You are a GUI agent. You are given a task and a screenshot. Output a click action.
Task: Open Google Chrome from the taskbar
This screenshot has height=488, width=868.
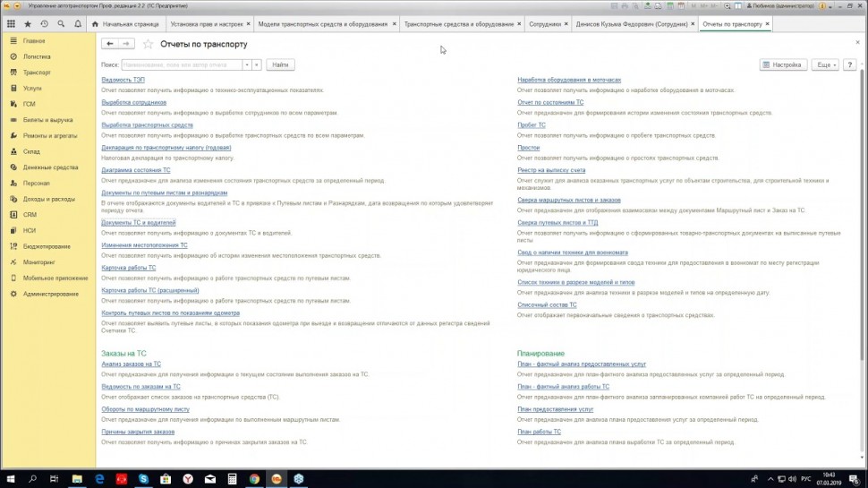[255, 479]
